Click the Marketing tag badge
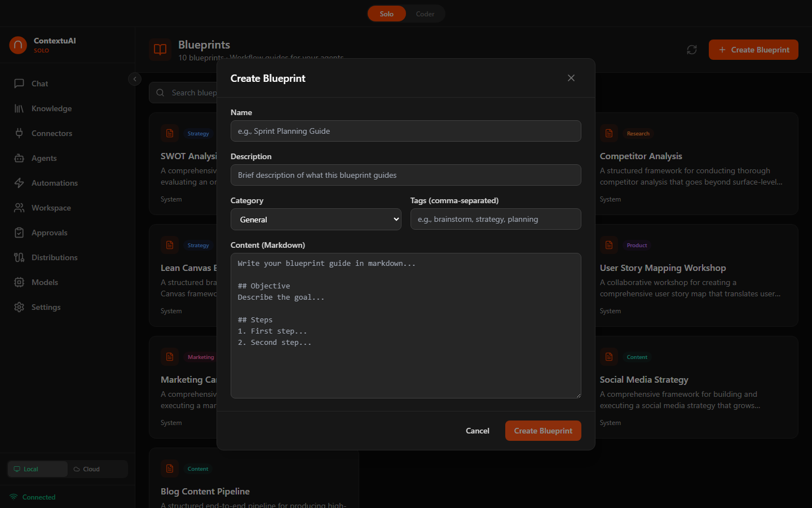Image resolution: width=812 pixels, height=508 pixels. click(201, 357)
